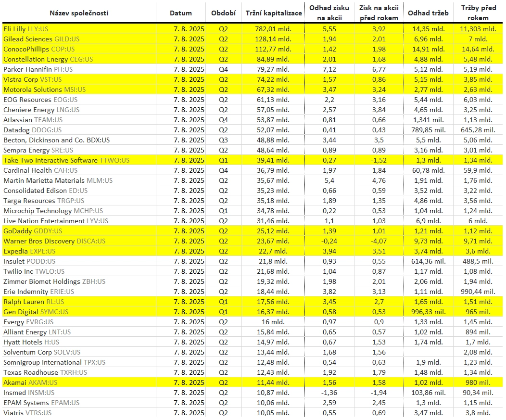Click Parker-Hannifin's EPS estimate 7,12
Viewport: 506px width, 420px height.
[x=329, y=69]
